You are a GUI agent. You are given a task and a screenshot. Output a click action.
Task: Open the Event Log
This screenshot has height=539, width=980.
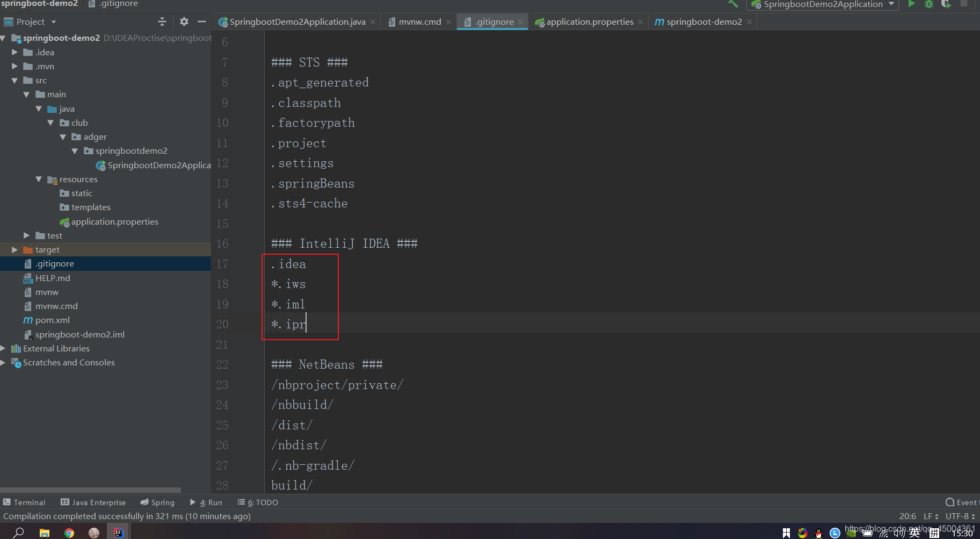(x=962, y=502)
